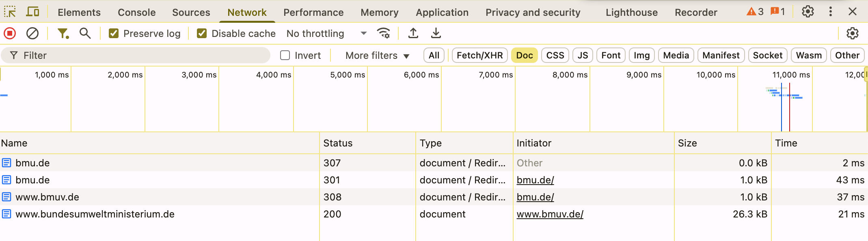This screenshot has width=868, height=241.
Task: Uncheck the Disable cache checkbox
Action: pyautogui.click(x=202, y=33)
